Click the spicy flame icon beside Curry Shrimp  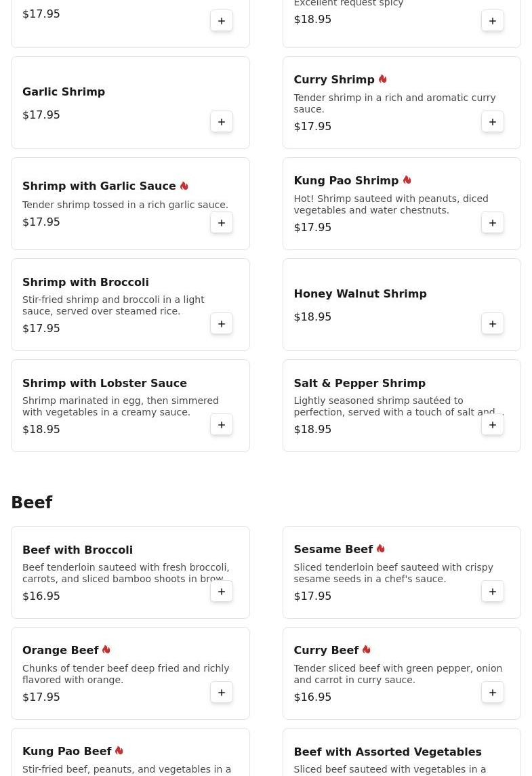[x=382, y=79]
